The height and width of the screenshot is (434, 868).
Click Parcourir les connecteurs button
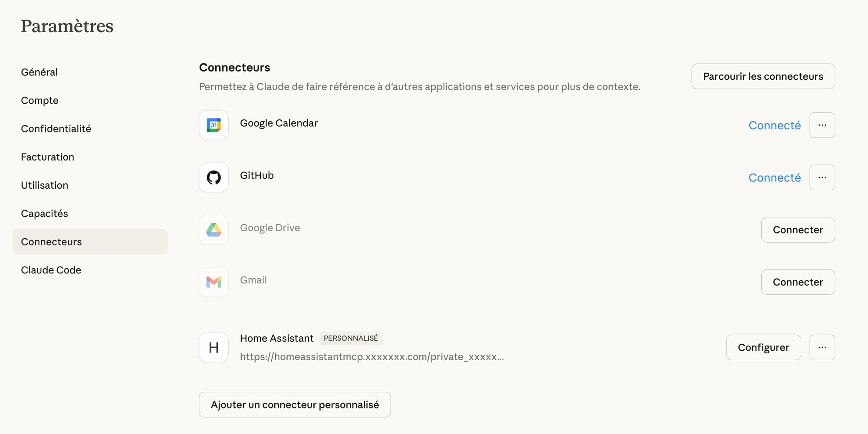tap(763, 76)
